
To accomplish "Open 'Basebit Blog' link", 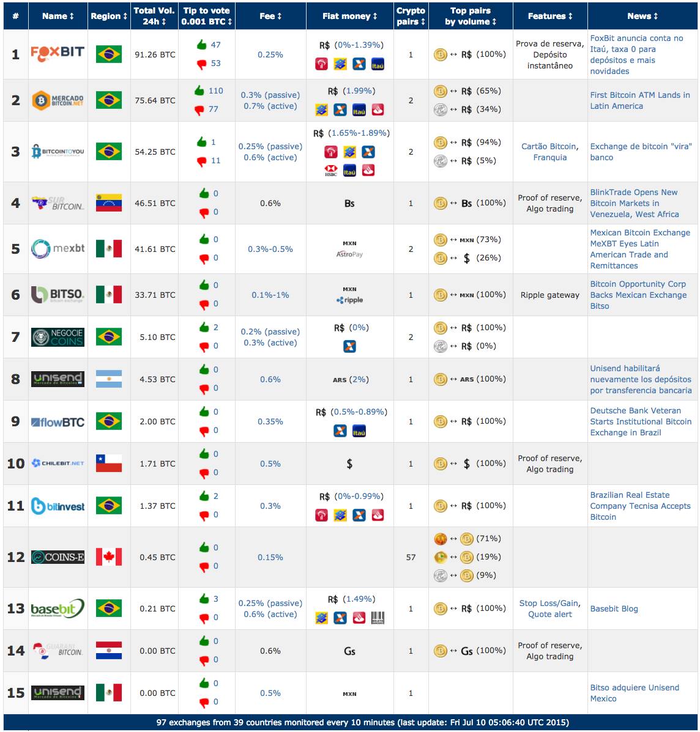I will (x=614, y=608).
